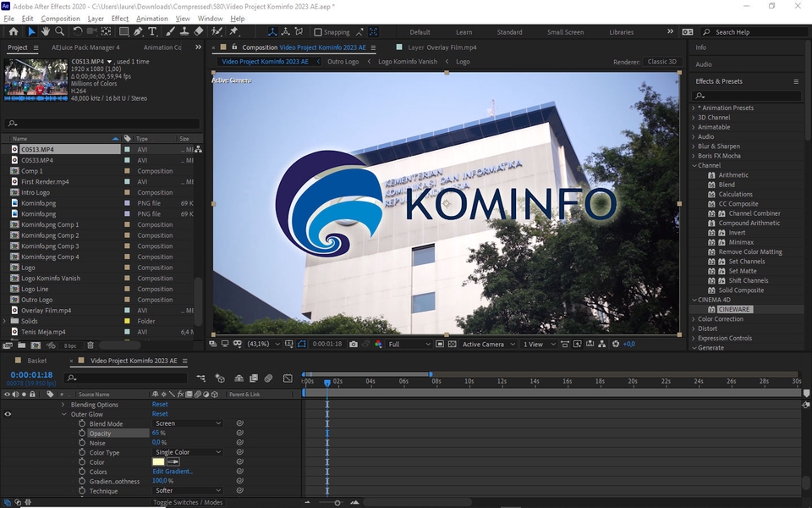This screenshot has width=812, height=508.
Task: Click Edit Gradient for the Colors property
Action: point(173,472)
